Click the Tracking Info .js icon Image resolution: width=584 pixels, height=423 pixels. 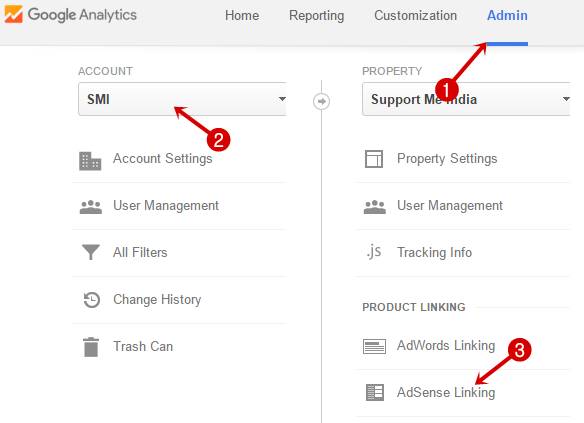374,252
